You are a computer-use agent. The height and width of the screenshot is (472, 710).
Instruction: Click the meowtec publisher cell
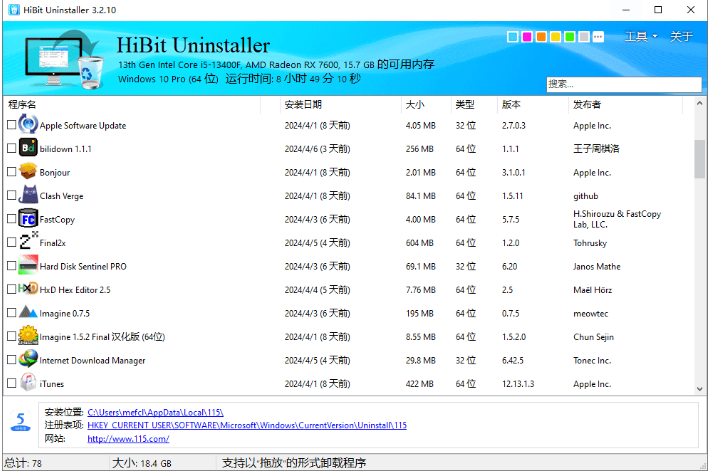pyautogui.click(x=590, y=313)
